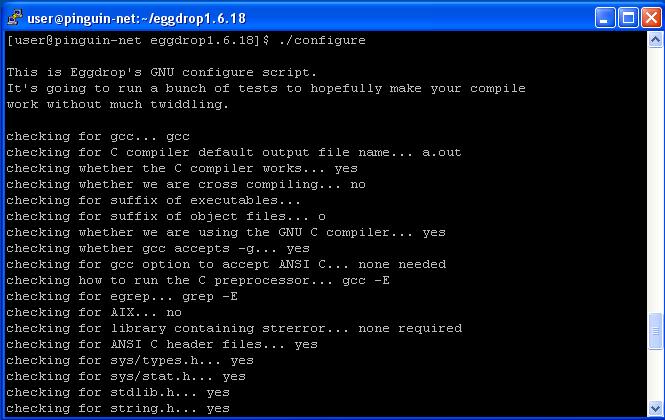The width and height of the screenshot is (665, 420).
Task: Click the 'gcc -E' preprocessor result
Action: point(366,280)
